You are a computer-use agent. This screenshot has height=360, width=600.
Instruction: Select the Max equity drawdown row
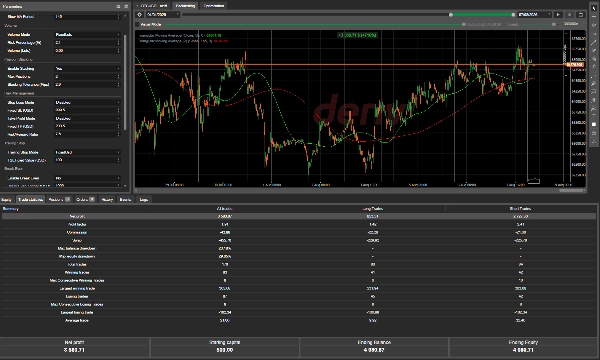click(299, 257)
